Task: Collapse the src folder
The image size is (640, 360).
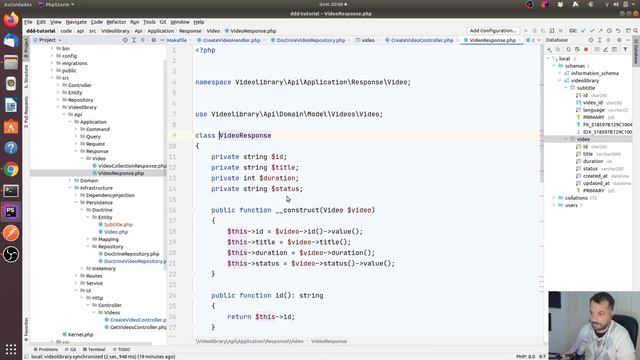Action: 52,78
